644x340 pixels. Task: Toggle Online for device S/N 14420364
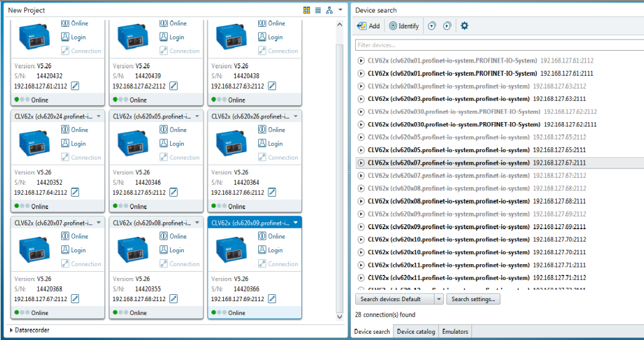point(272,130)
